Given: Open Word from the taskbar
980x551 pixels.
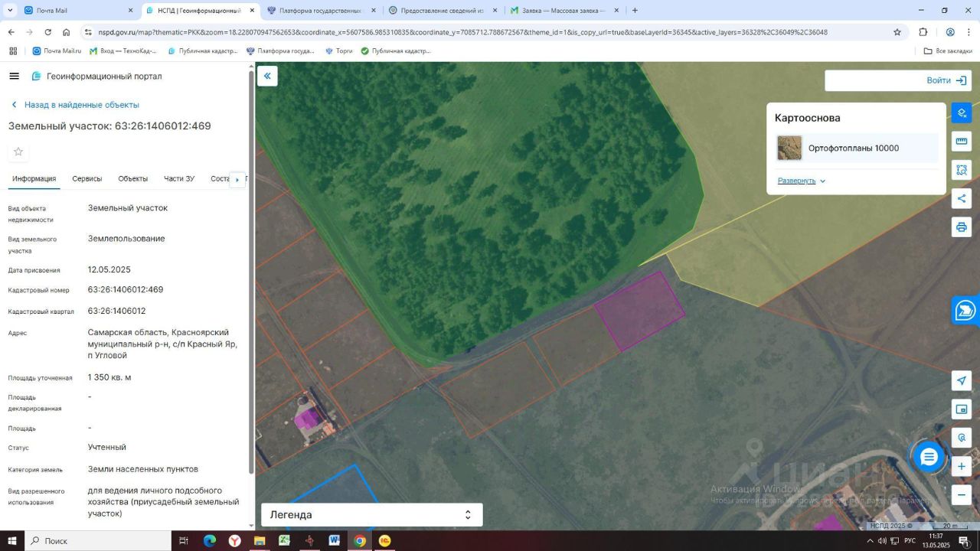Looking at the screenshot, I should tap(335, 541).
